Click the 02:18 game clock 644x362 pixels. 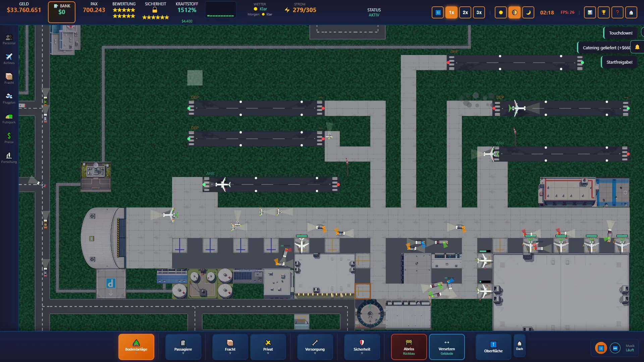pos(547,12)
